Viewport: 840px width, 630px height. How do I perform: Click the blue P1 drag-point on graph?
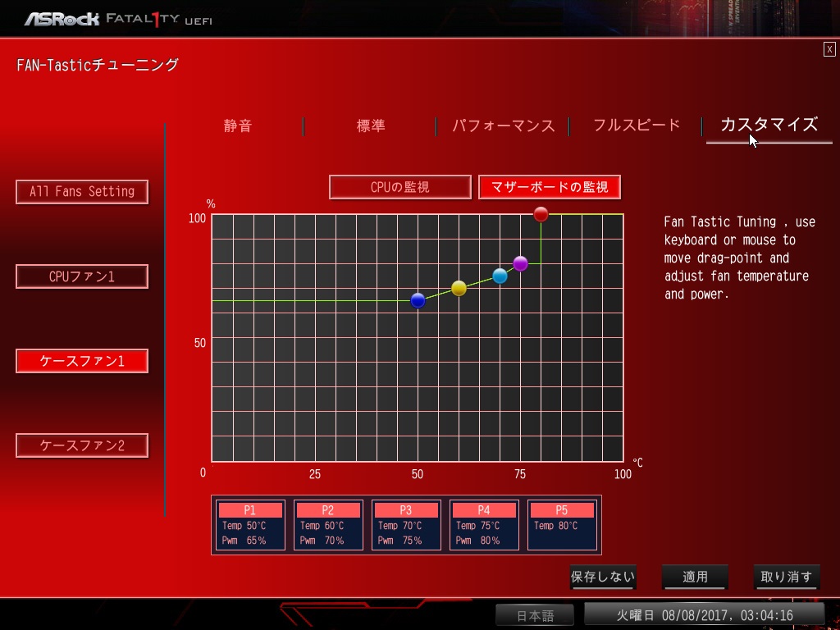418,300
